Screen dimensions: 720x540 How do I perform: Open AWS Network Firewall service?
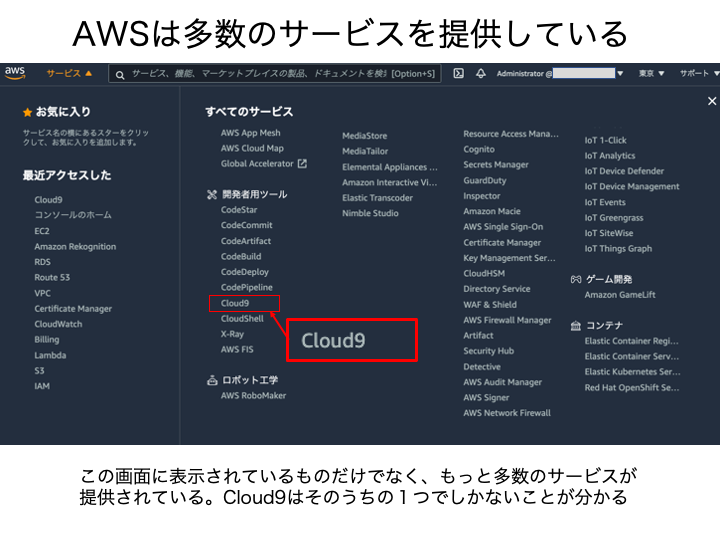[507, 413]
